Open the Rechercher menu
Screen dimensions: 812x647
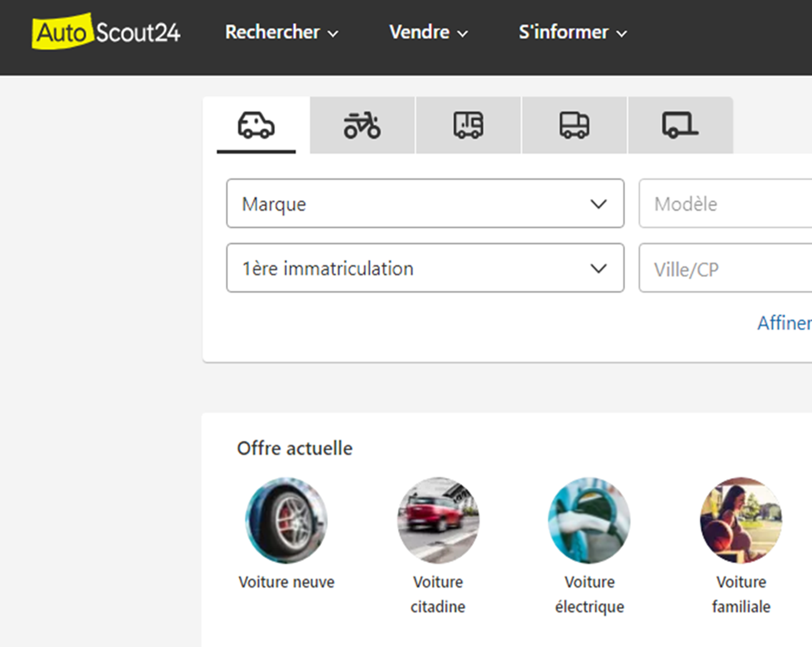point(281,32)
